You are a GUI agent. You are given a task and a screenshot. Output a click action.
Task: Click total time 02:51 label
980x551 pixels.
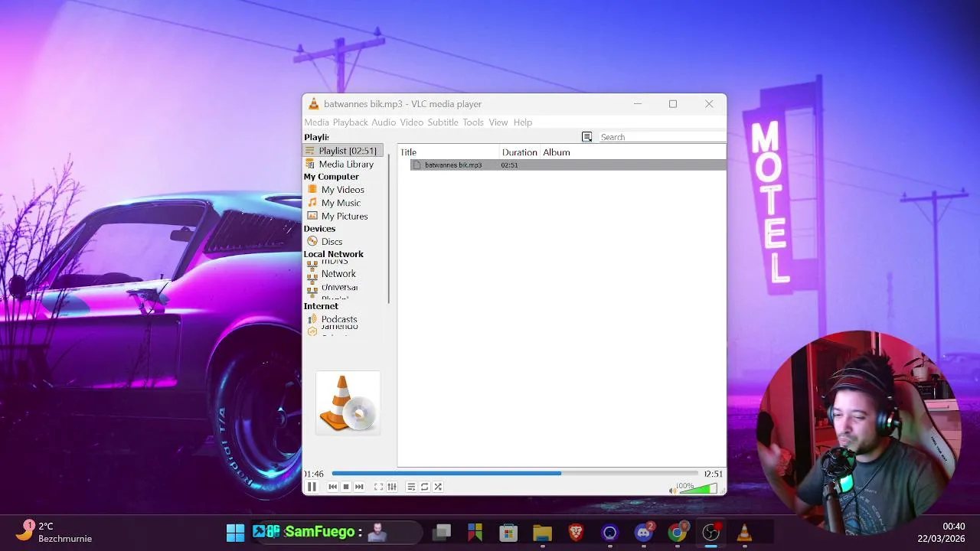pos(713,474)
